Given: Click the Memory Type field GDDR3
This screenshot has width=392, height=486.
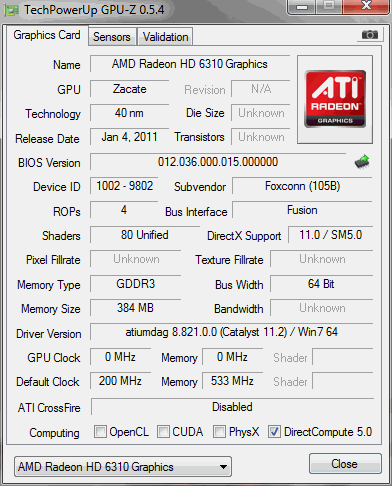Looking at the screenshot, I should coord(136,284).
